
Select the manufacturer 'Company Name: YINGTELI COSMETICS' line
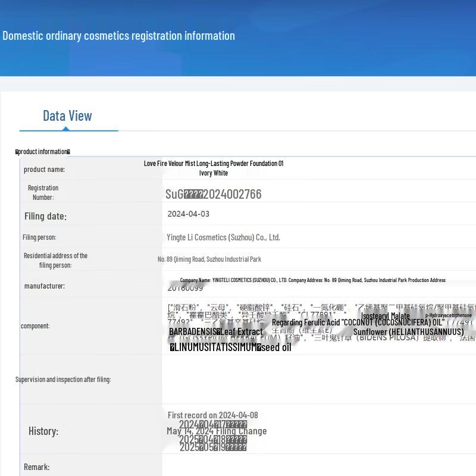(313, 280)
